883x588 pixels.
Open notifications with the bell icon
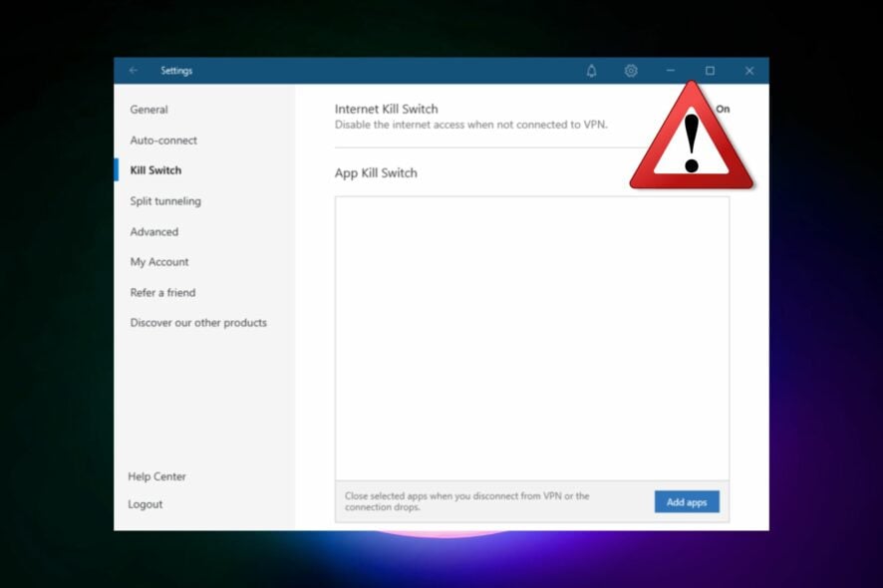[592, 71]
